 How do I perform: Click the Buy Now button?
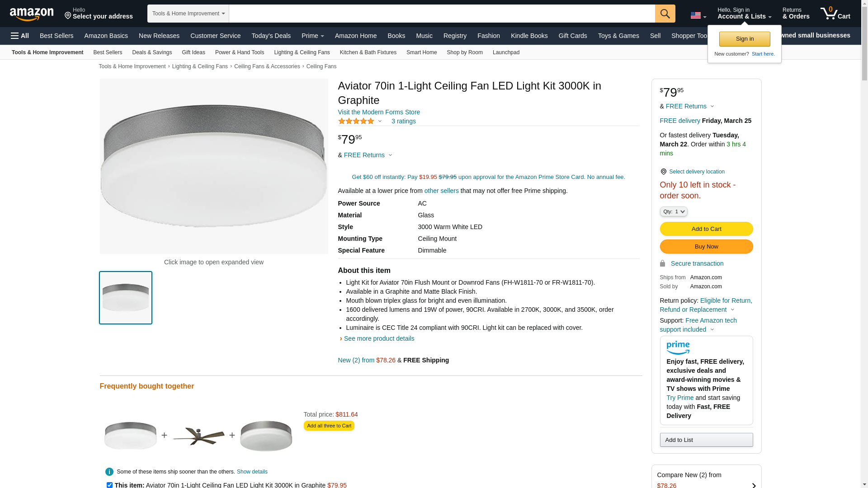[706, 246]
